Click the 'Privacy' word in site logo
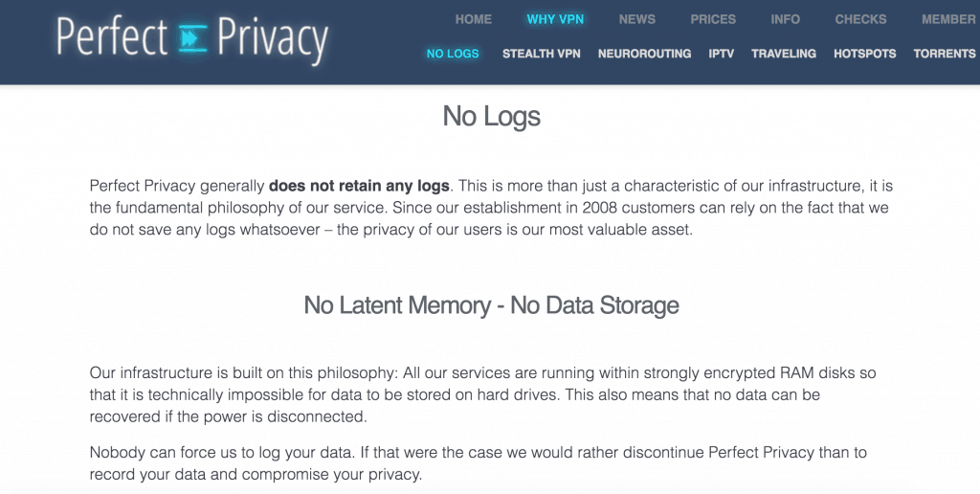The image size is (980, 494). coord(273,40)
